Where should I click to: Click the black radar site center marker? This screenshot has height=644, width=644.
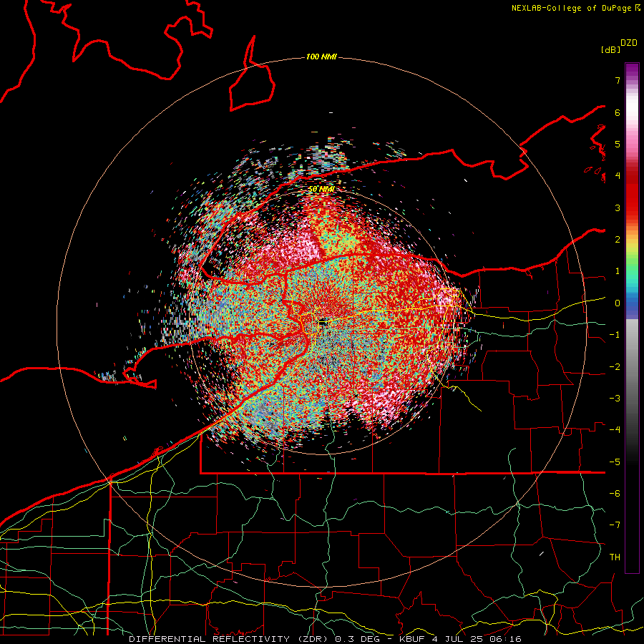click(323, 323)
